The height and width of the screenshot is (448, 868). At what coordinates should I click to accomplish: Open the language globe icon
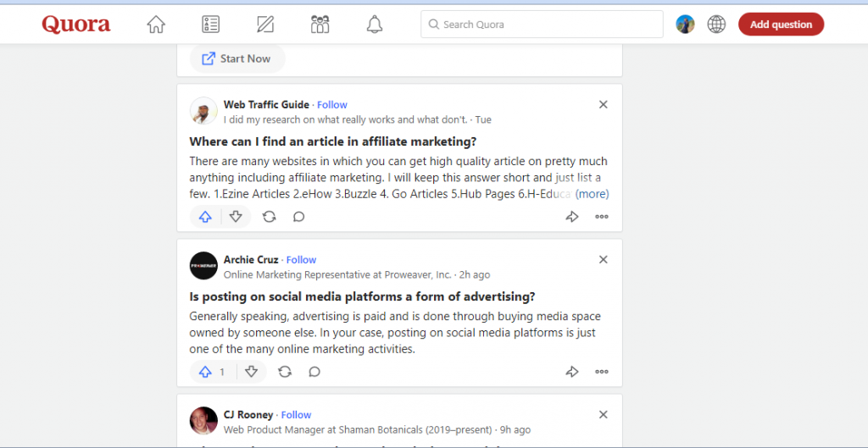[716, 25]
